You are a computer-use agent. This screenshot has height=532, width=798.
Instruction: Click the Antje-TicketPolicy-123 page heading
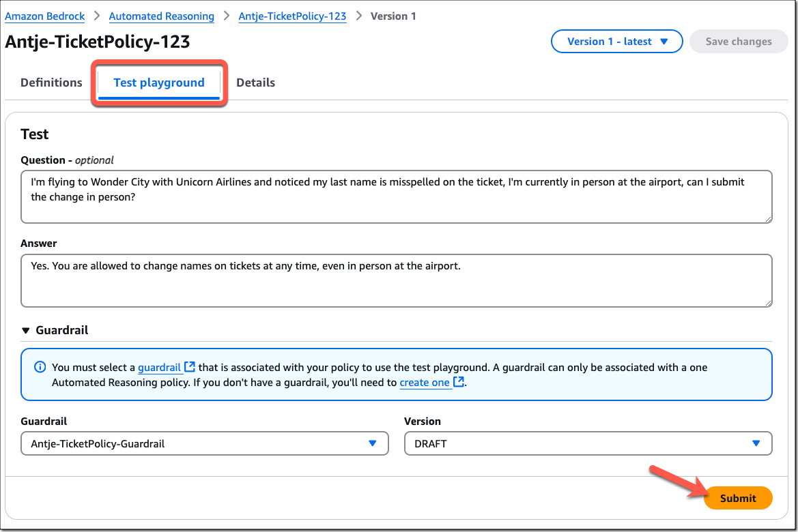point(98,42)
